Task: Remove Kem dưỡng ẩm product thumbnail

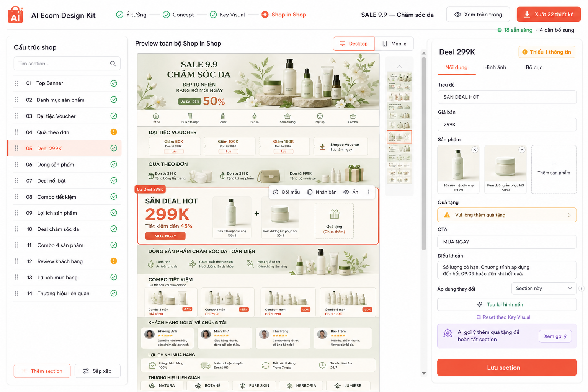Action: coord(522,150)
